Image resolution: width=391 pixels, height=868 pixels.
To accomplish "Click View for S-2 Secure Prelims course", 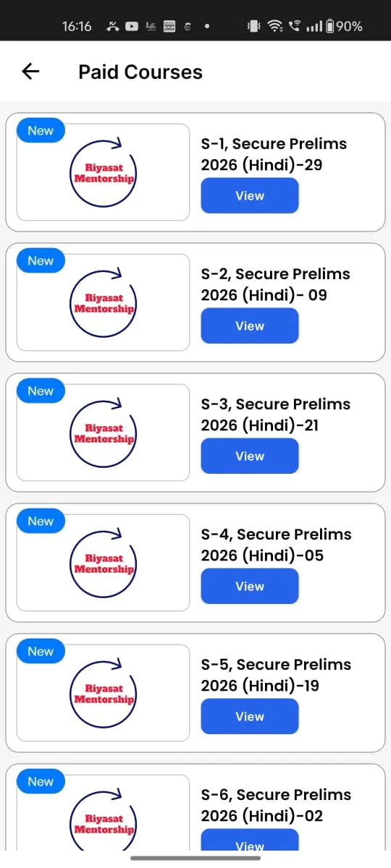I will tap(250, 325).
